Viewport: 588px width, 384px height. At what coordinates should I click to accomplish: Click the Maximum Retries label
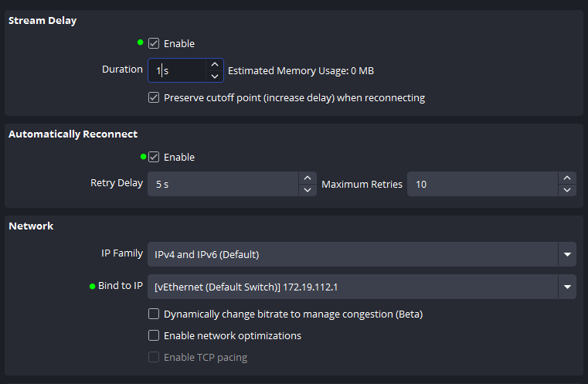[x=362, y=184]
